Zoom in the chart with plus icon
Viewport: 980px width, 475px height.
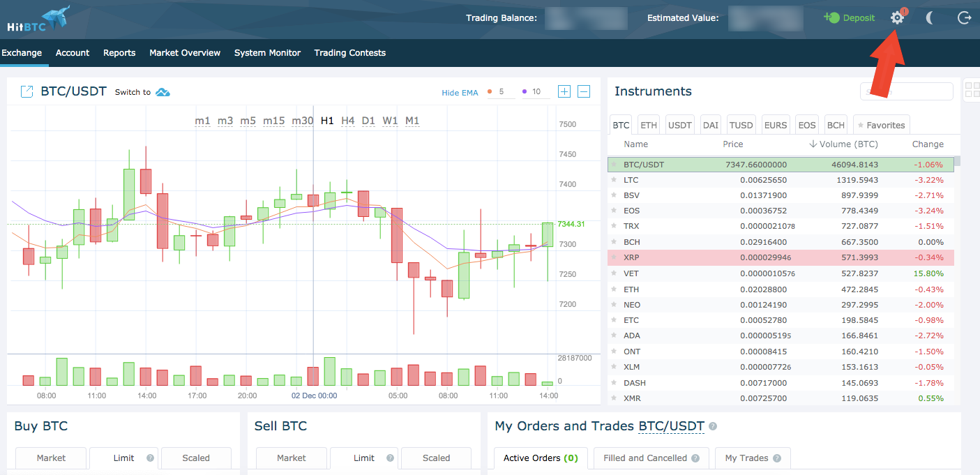click(564, 91)
